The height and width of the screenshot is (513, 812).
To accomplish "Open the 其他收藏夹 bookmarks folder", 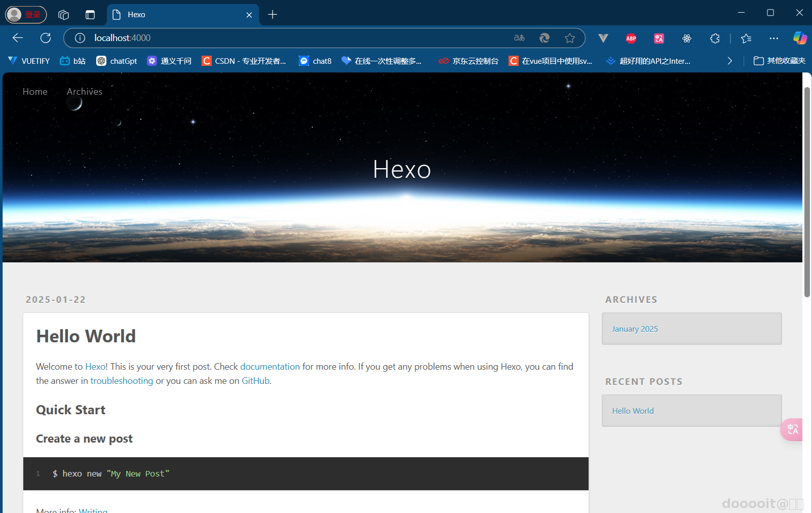I will point(780,61).
